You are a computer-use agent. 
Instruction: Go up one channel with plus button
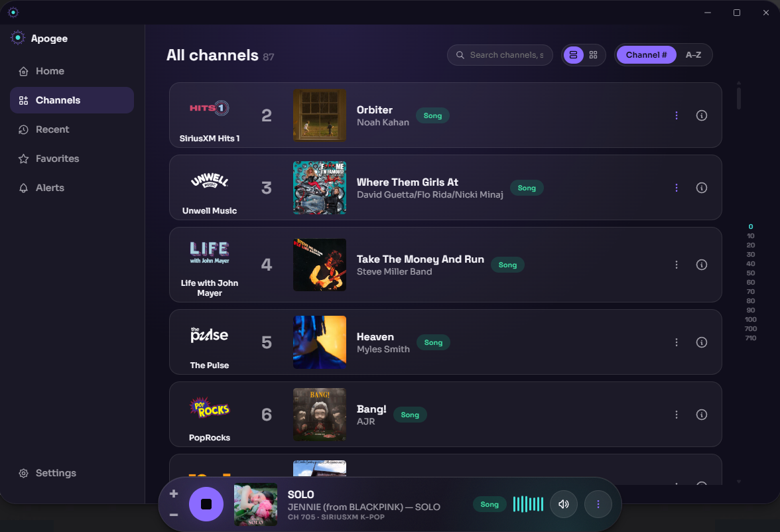[174, 494]
